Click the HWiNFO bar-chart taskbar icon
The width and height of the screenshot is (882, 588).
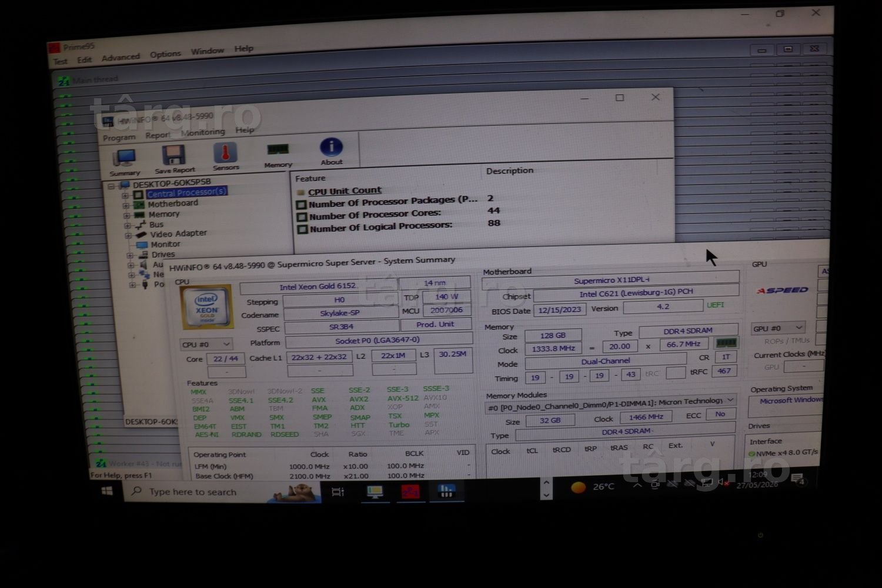click(x=446, y=491)
